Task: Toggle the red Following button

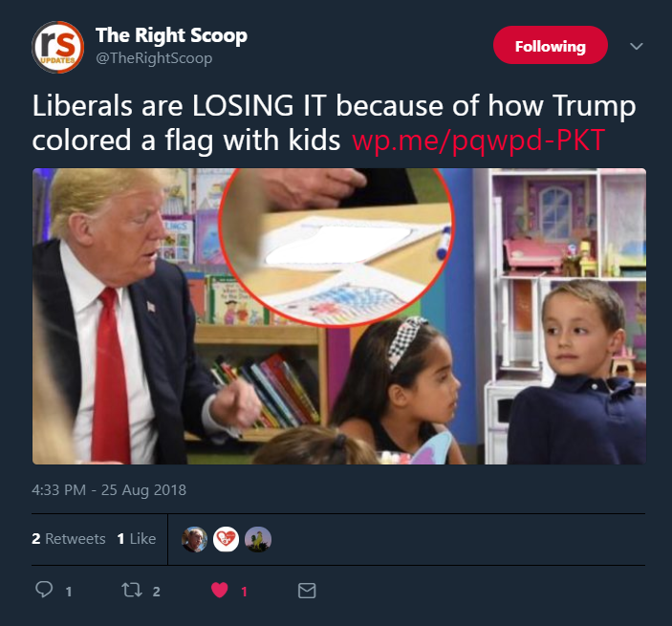Action: pyautogui.click(x=551, y=45)
